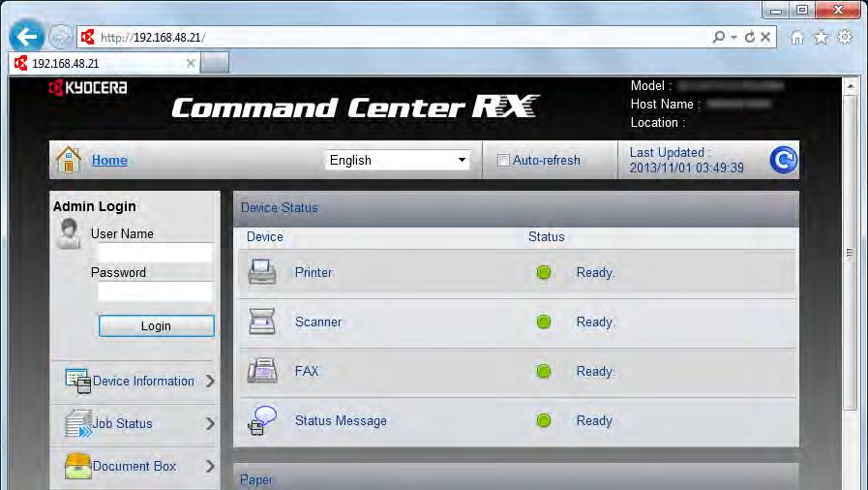Follow the Home link

click(109, 160)
